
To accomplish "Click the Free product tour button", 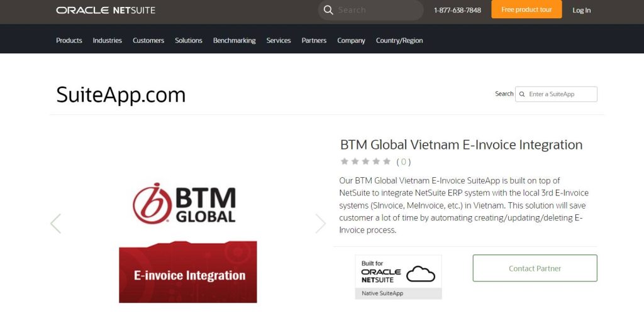I will tap(526, 9).
